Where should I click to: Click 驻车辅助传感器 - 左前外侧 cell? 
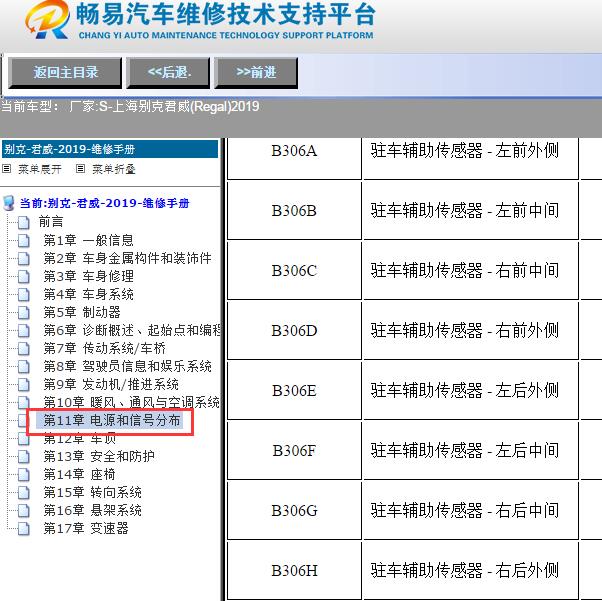click(471, 158)
